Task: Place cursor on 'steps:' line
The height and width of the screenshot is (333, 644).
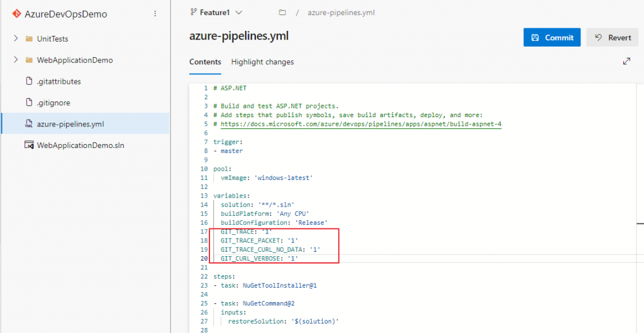Action: click(x=225, y=276)
